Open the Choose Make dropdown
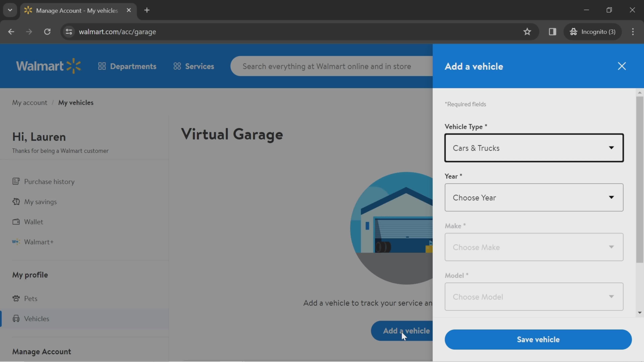This screenshot has height=362, width=644. [x=534, y=247]
